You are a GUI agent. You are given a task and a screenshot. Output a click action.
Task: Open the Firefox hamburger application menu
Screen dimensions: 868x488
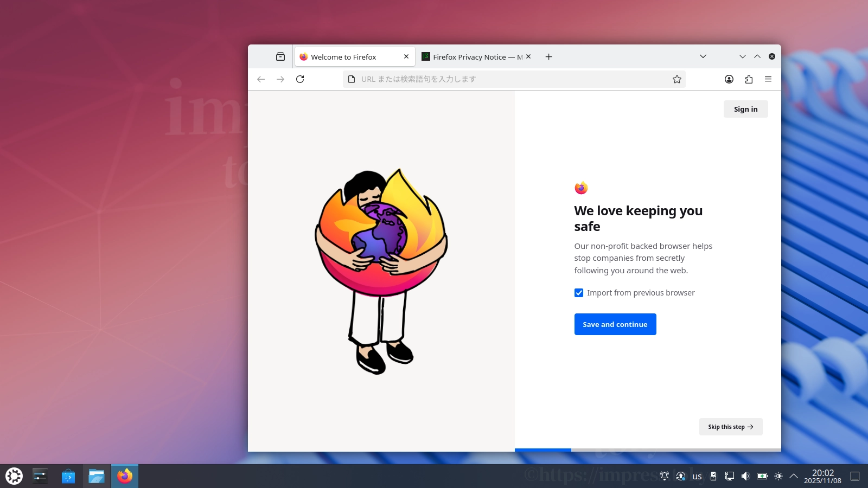[768, 79]
